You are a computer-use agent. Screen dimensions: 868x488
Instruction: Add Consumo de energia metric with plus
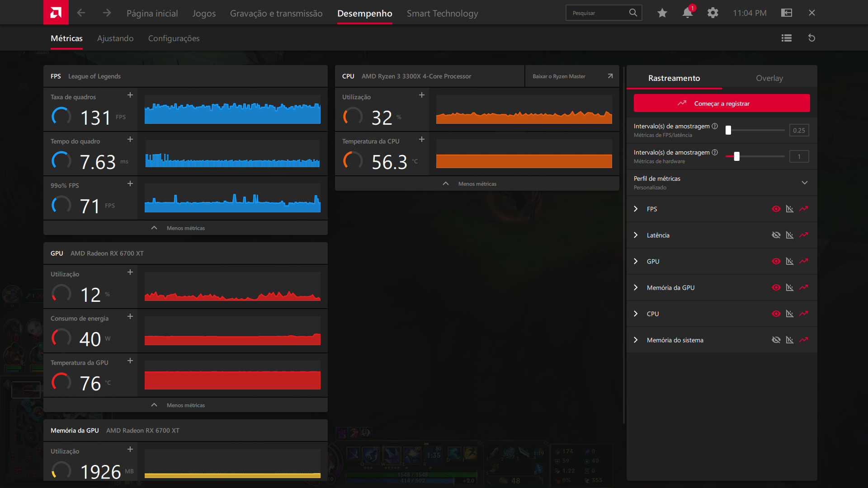click(130, 316)
